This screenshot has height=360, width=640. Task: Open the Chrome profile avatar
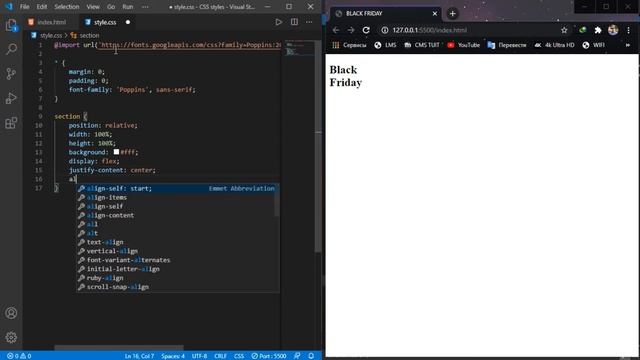[x=613, y=30]
